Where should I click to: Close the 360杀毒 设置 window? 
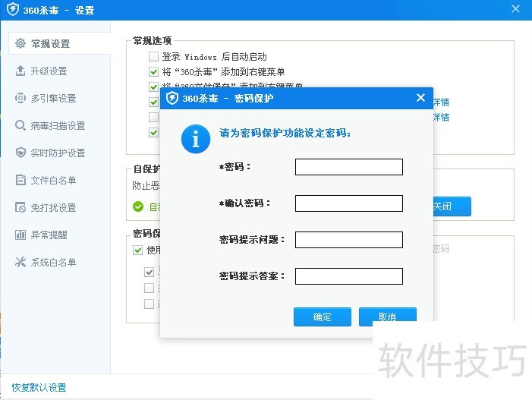515,9
